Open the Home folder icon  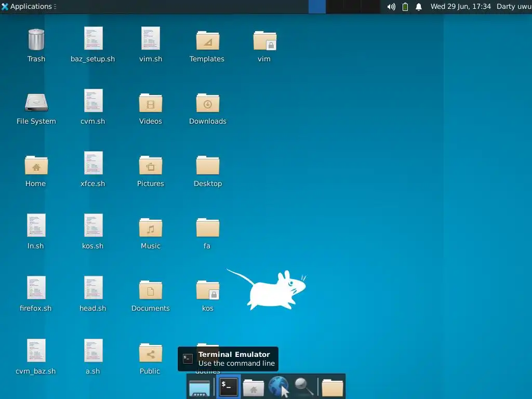[x=36, y=165]
